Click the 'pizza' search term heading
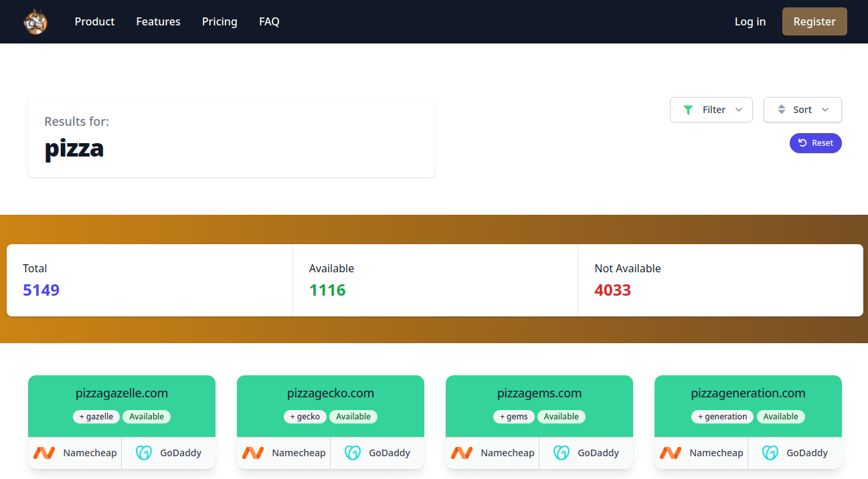This screenshot has width=868, height=479. pos(74,148)
